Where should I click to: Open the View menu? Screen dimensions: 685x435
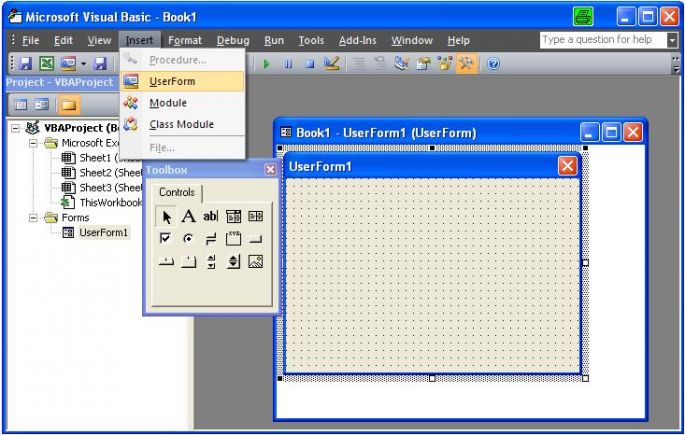click(99, 41)
